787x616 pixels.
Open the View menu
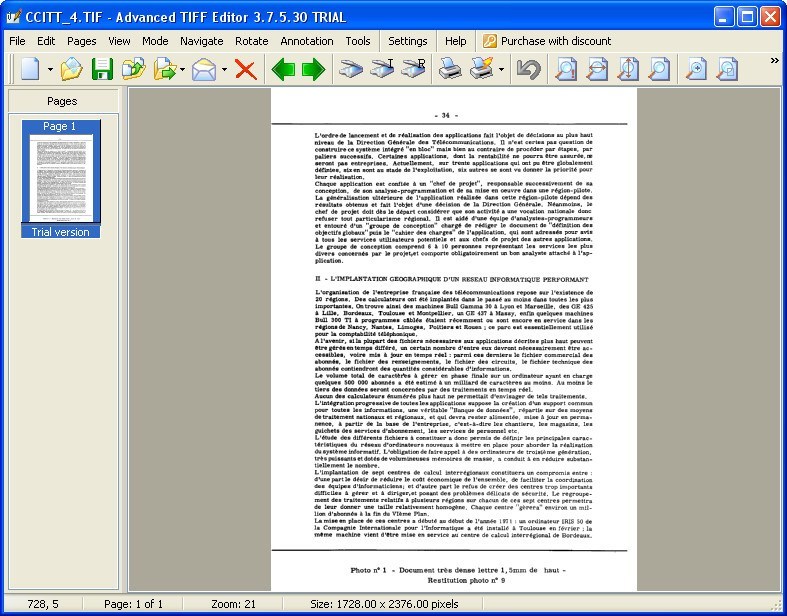pos(119,41)
